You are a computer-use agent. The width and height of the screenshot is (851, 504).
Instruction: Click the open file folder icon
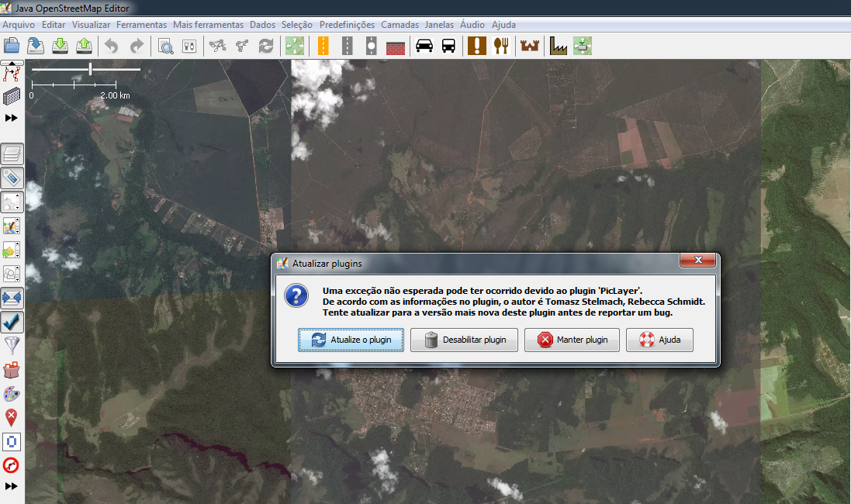12,46
